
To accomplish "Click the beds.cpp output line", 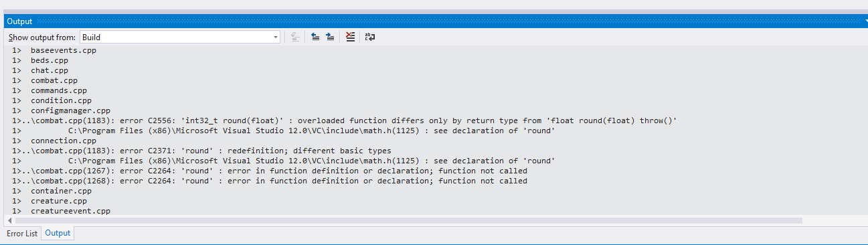I will click(x=39, y=60).
